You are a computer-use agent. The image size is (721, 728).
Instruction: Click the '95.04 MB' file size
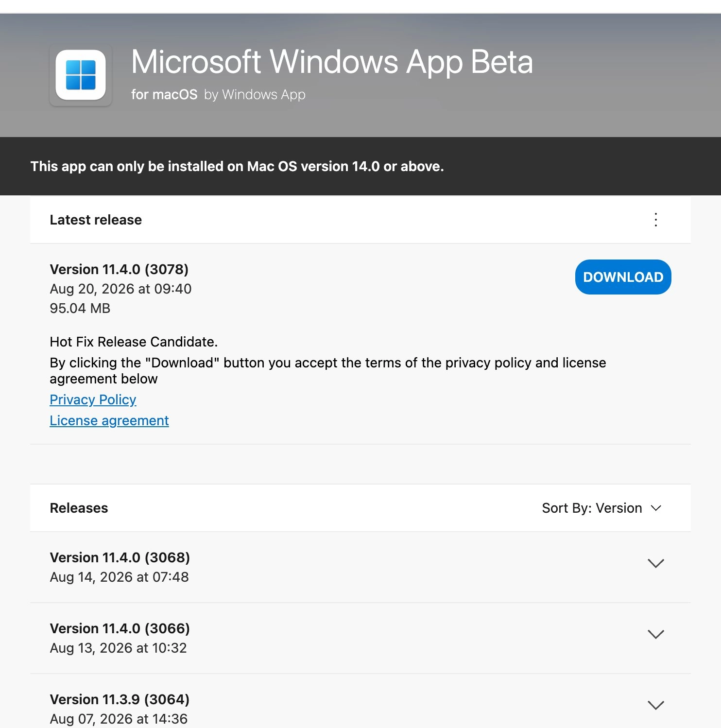coord(80,308)
